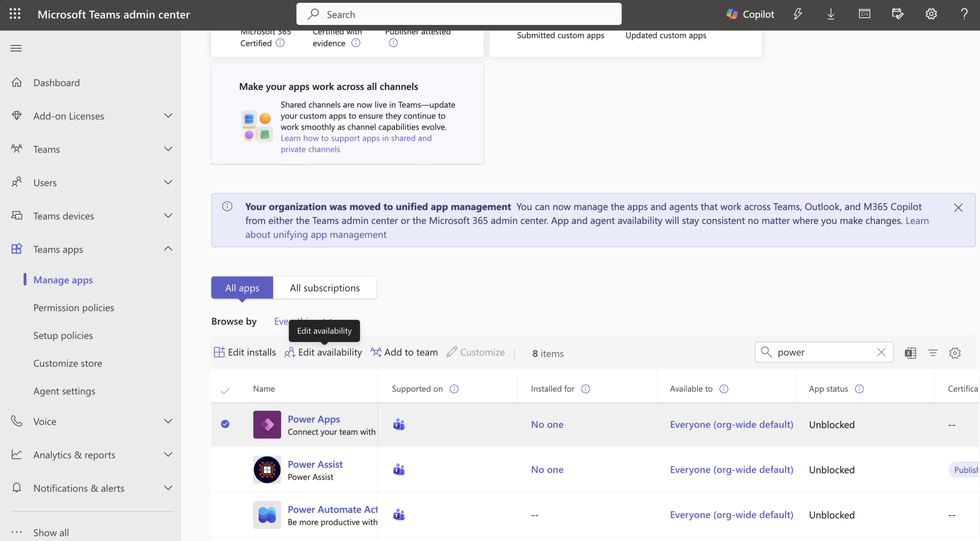Open the settings gear in the header
Viewport: 980px width, 541px height.
tap(931, 14)
